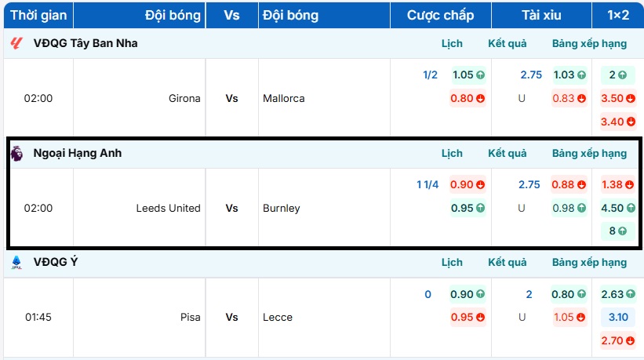
Task: Pick the 0.95 handicap odds for Burnley
Action: click(462, 208)
